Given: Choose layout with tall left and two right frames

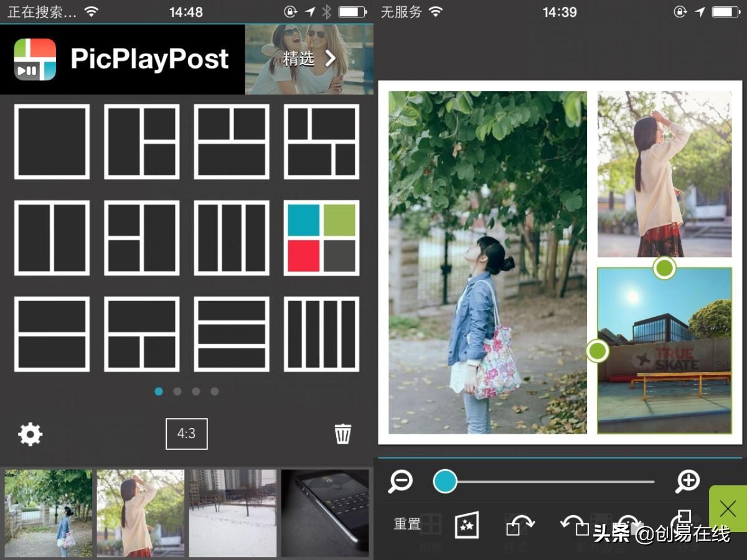Looking at the screenshot, I should tap(142, 142).
